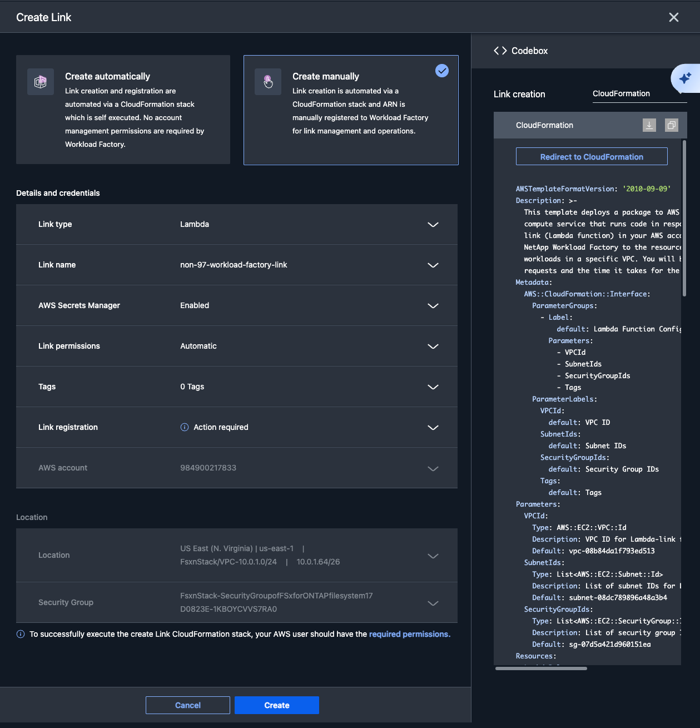700x728 pixels.
Task: Click the Enabled value for Secrets Manager
Action: click(x=195, y=305)
